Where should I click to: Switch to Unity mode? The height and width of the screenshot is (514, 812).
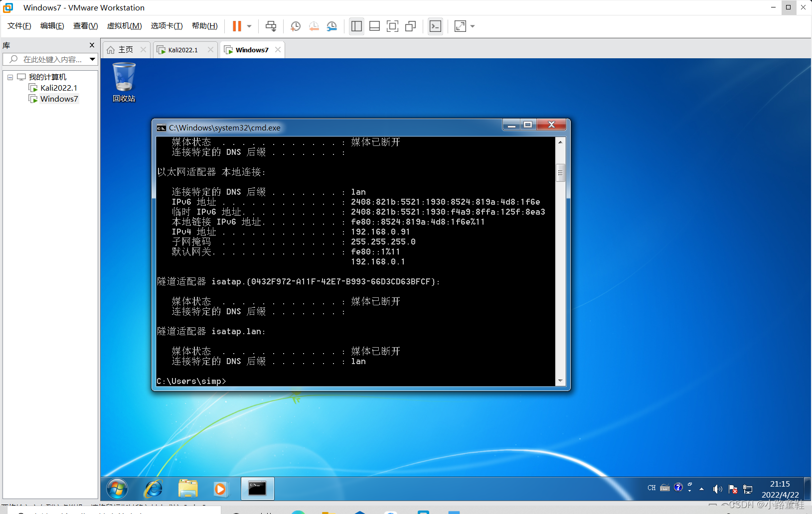tap(411, 26)
